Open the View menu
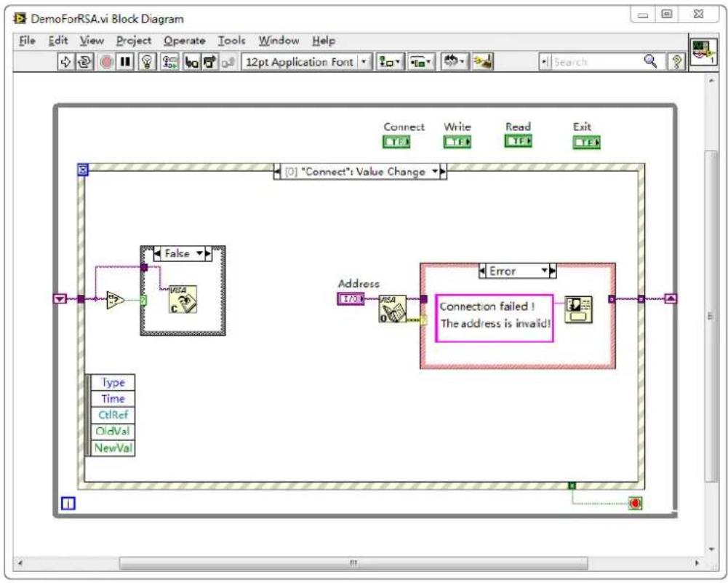 point(92,41)
